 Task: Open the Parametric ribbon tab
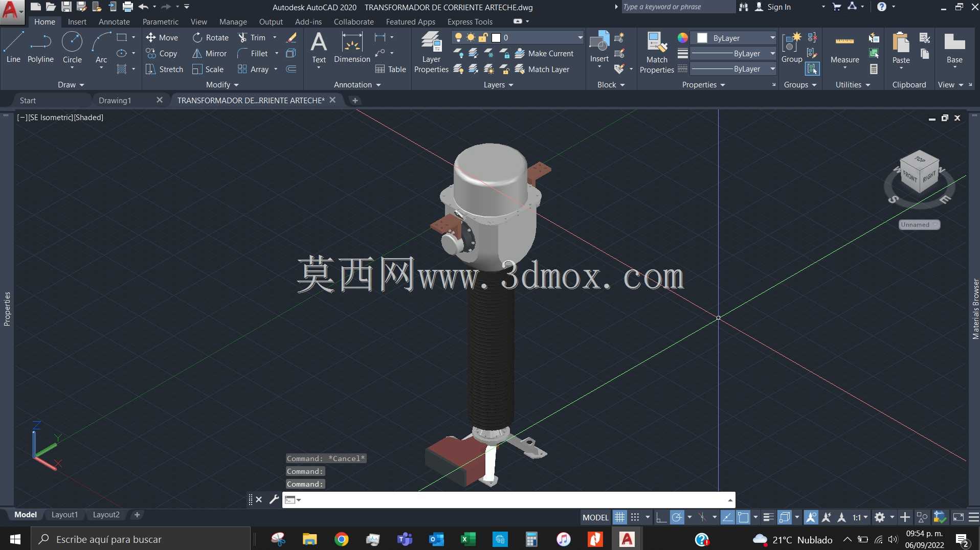[x=161, y=22]
